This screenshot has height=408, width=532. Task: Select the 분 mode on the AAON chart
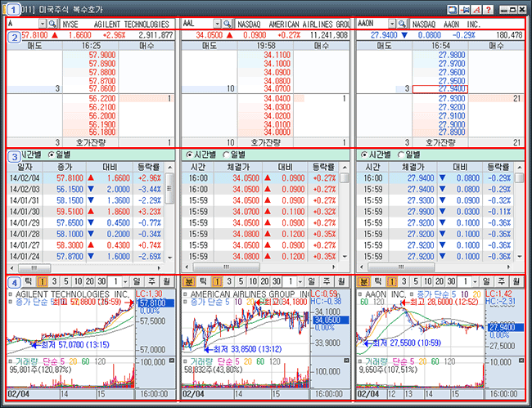(363, 281)
